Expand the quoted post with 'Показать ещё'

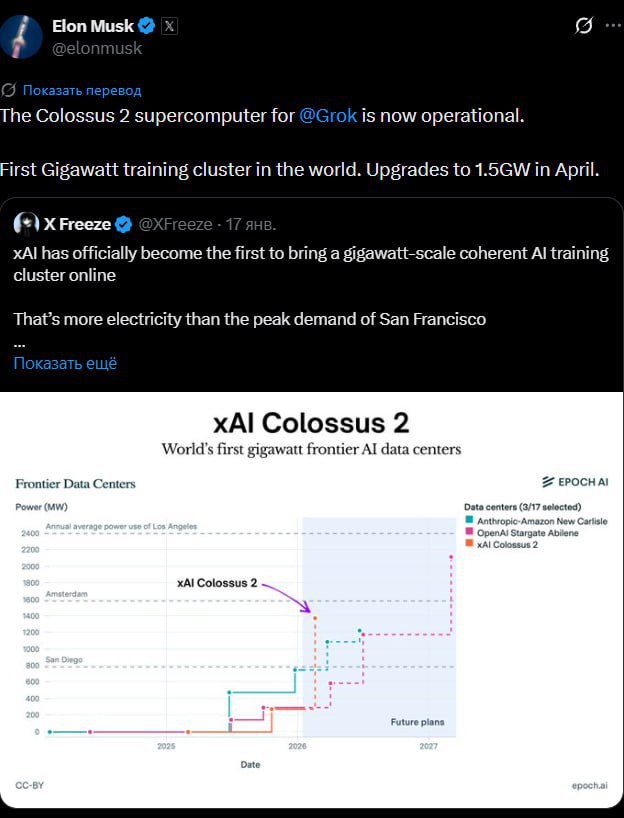point(65,363)
